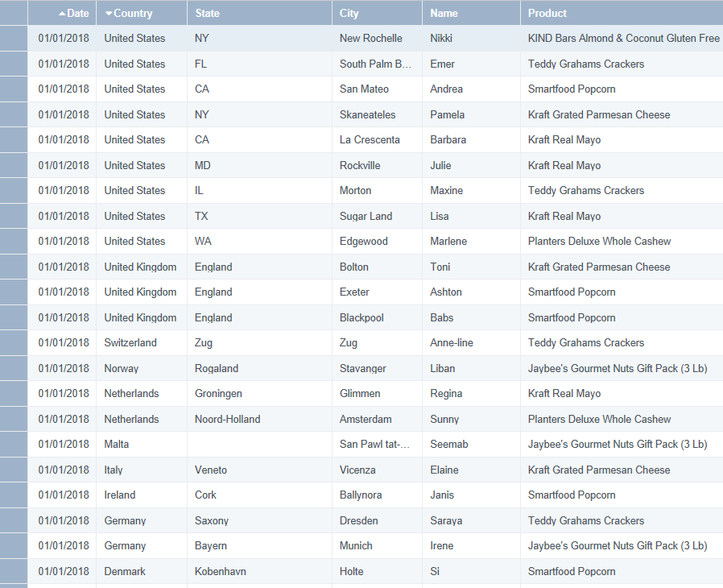Image resolution: width=723 pixels, height=588 pixels.
Task: Select country cell 'Denmark'
Action: coord(142,571)
